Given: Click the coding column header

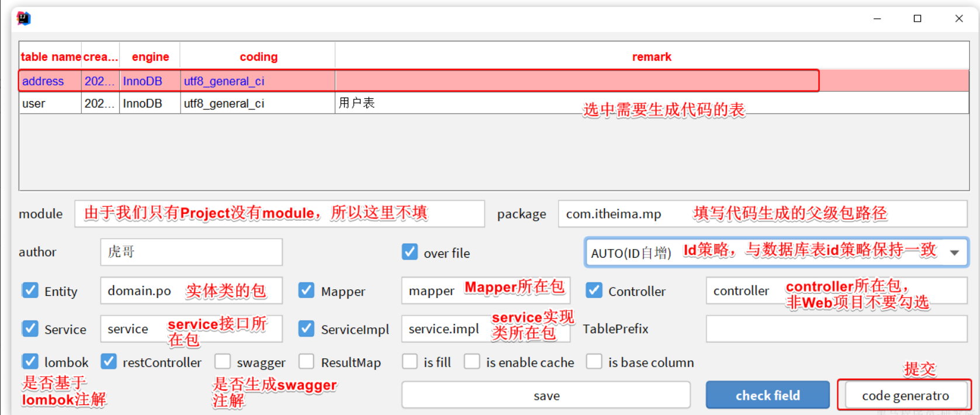Looking at the screenshot, I should 258,57.
